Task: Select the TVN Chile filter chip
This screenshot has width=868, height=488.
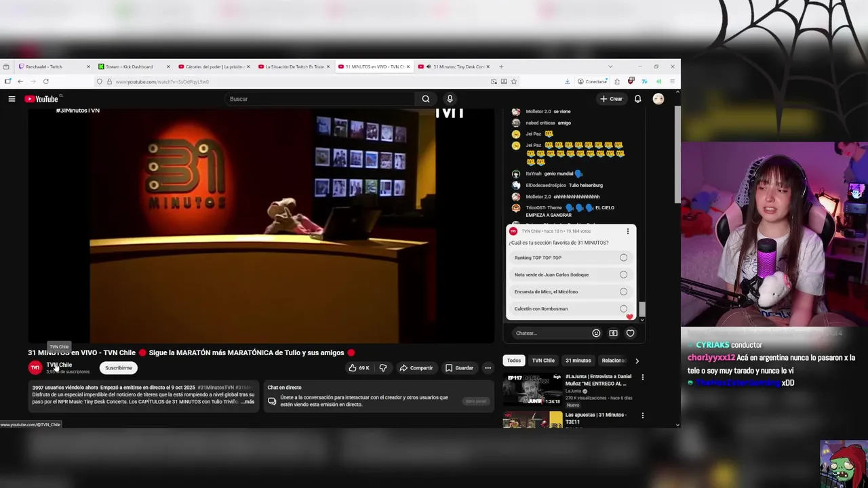Action: (543, 361)
